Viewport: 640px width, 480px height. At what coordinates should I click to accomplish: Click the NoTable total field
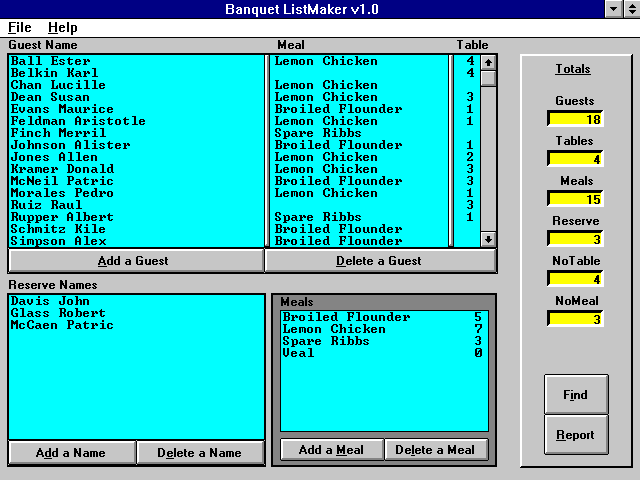pos(574,279)
